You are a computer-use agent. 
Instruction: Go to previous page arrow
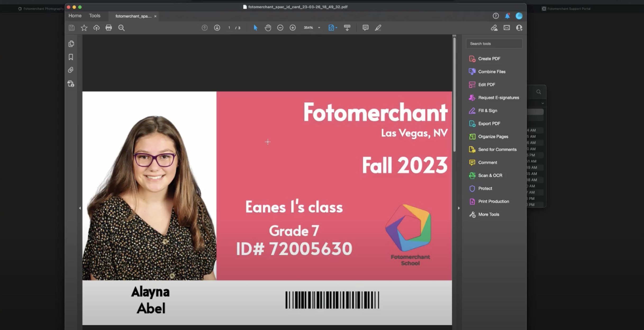point(205,28)
